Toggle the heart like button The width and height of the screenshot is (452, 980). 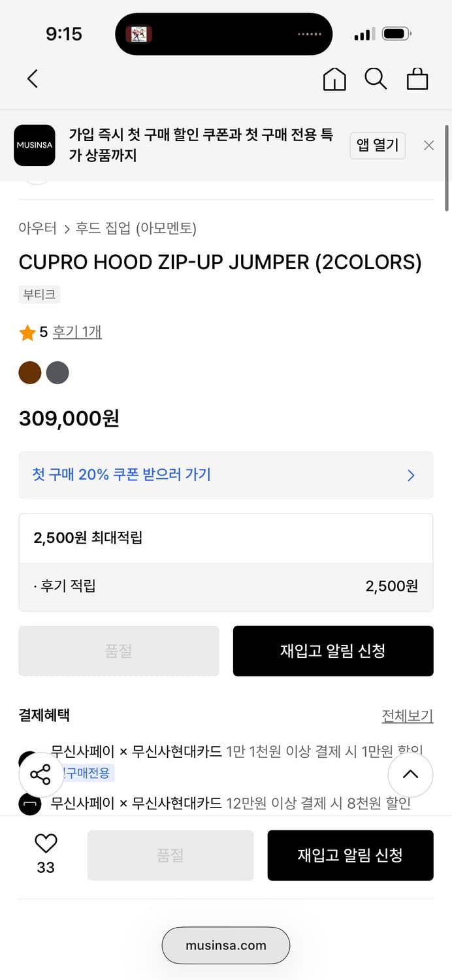[46, 843]
